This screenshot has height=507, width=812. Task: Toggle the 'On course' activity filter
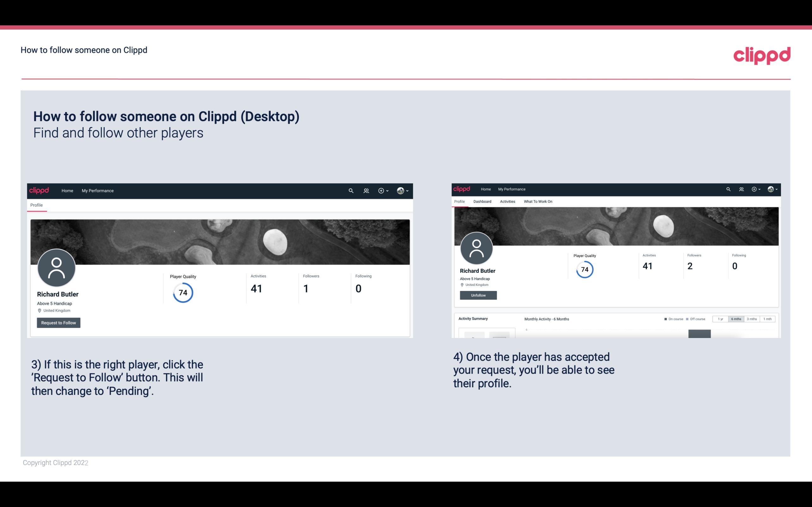point(673,319)
